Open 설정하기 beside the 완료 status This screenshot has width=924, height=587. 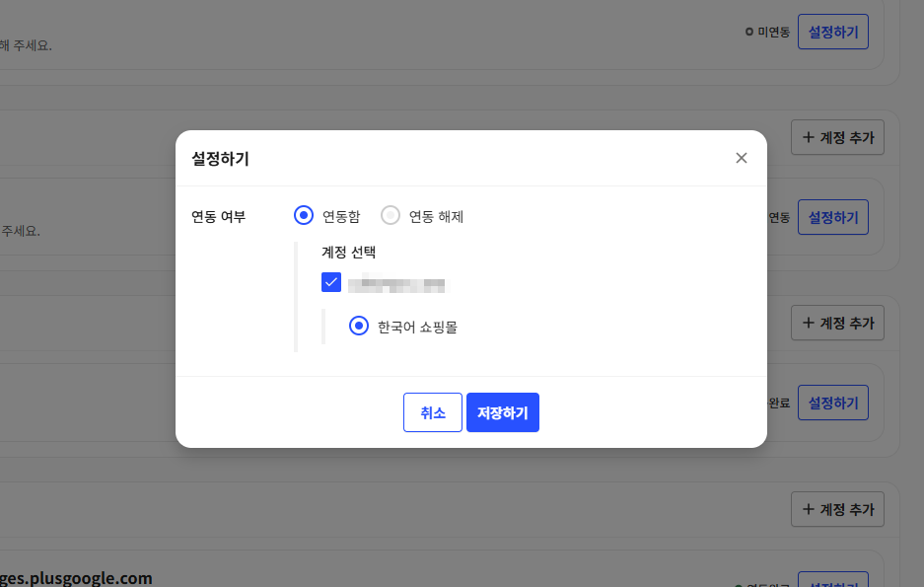(832, 403)
